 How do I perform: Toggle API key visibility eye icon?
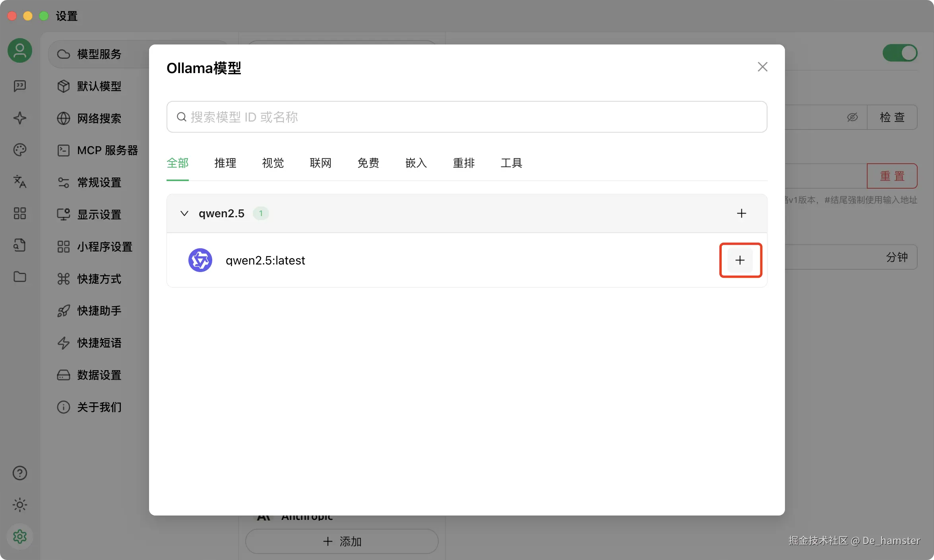[x=852, y=117]
